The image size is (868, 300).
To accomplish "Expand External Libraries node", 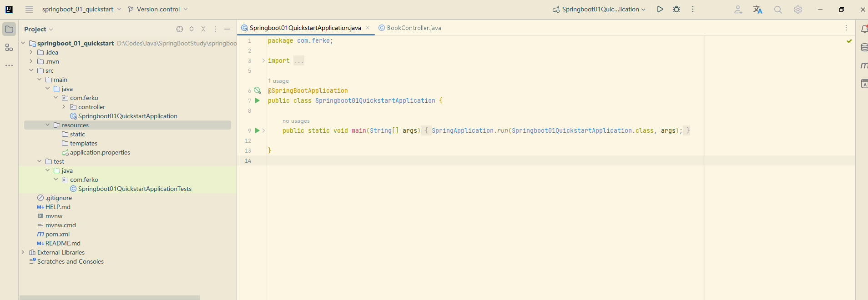I will click(x=23, y=252).
